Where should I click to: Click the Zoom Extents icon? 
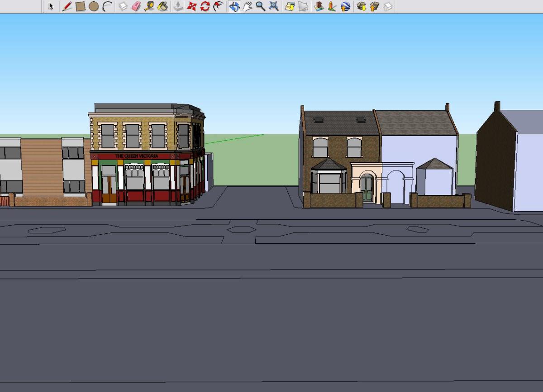click(274, 6)
